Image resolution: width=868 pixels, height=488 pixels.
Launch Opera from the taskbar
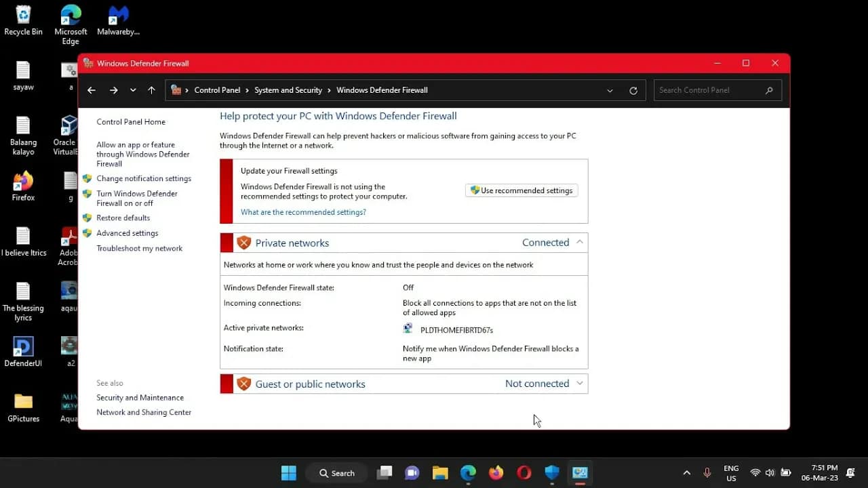[x=524, y=472]
